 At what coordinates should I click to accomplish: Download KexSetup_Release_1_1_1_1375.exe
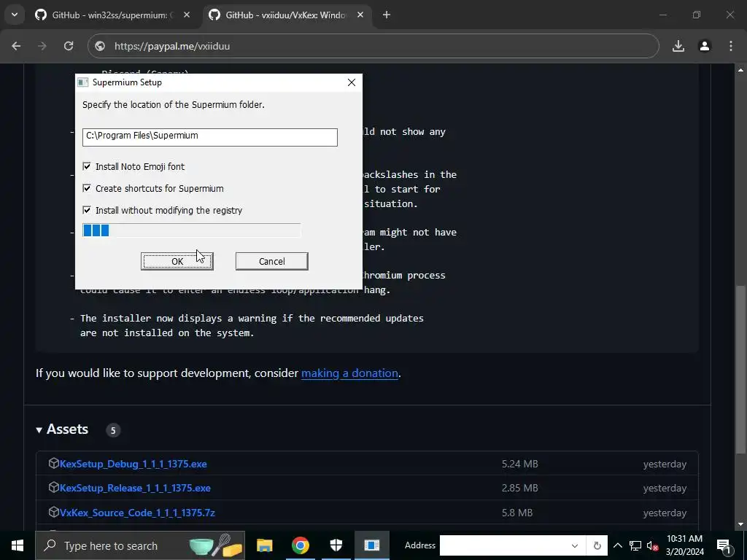click(135, 488)
